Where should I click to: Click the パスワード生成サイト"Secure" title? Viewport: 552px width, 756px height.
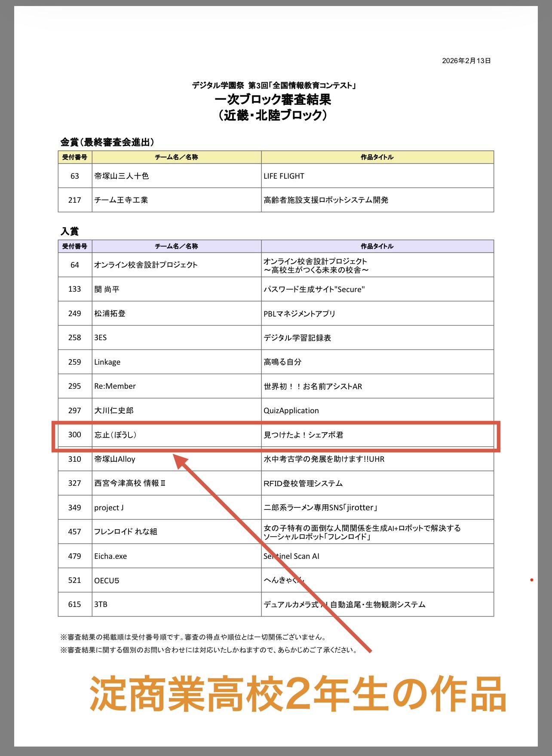(x=314, y=290)
